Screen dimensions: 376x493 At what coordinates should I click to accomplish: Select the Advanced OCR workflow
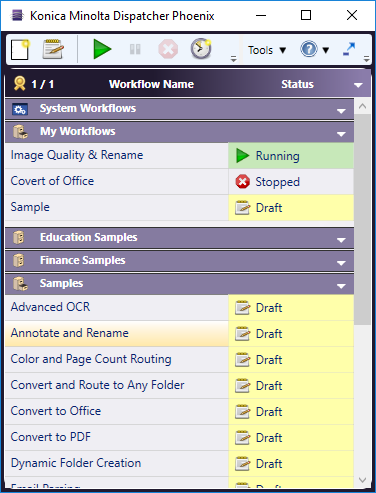[x=117, y=307]
